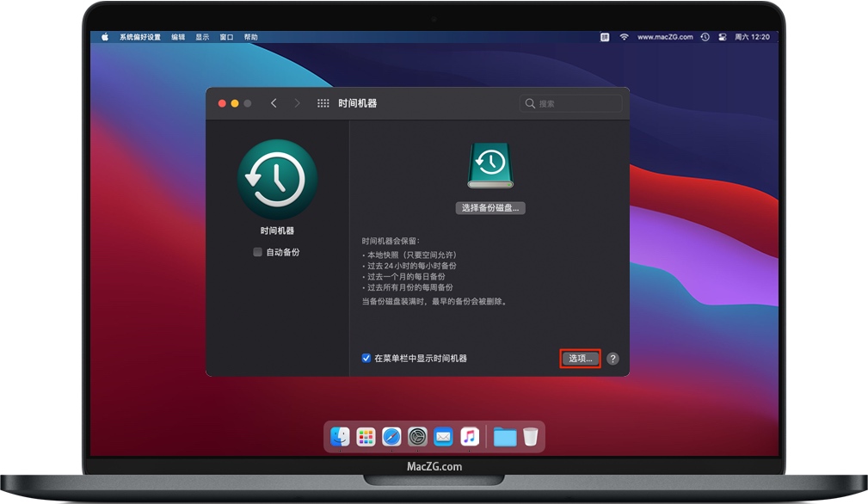Launch Mail from the Dock
Image resolution: width=868 pixels, height=504 pixels.
442,436
